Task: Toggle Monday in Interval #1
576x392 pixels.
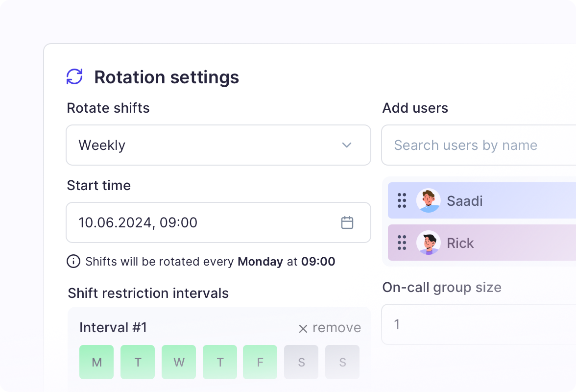Action: tap(96, 362)
